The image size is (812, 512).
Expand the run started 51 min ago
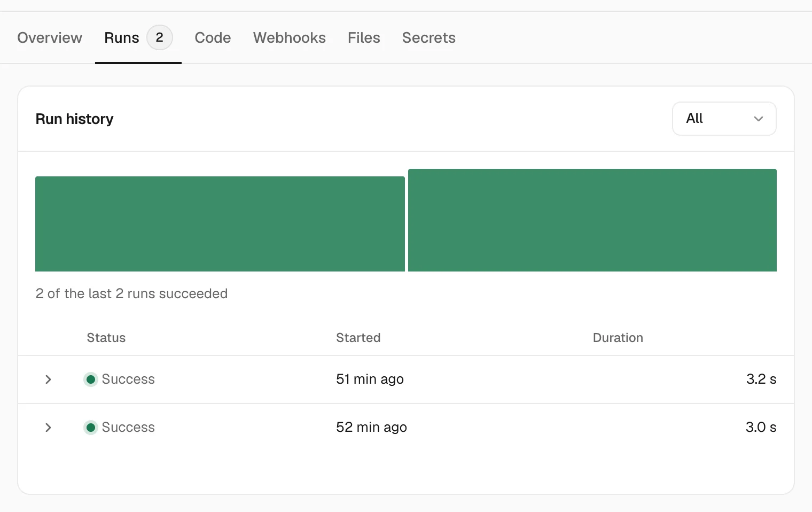point(48,379)
